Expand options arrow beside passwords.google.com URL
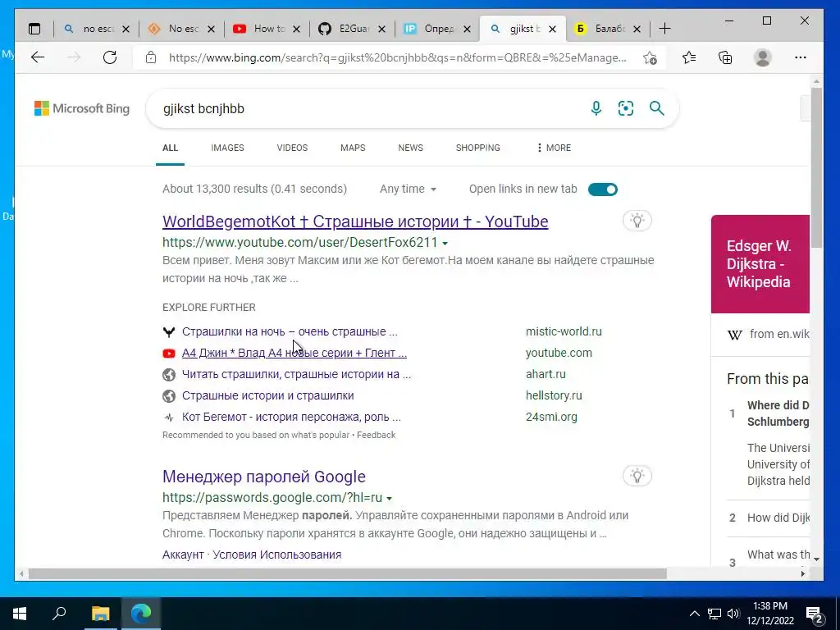840x630 pixels. [389, 498]
